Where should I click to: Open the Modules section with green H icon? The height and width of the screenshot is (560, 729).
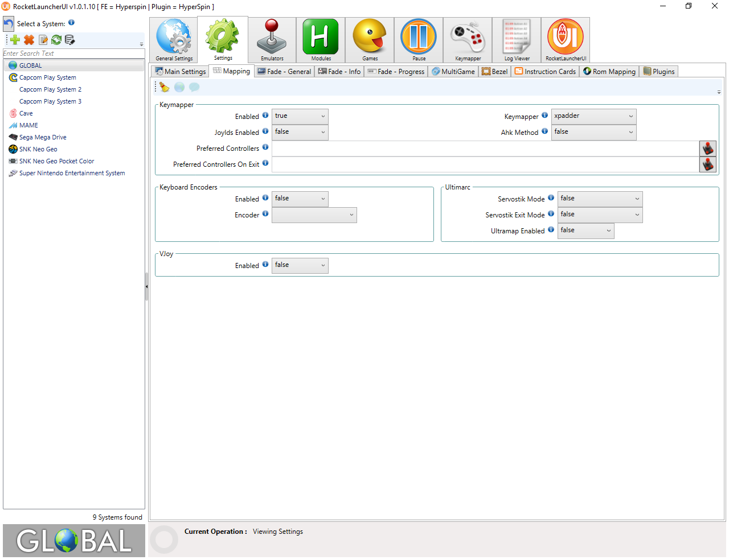[321, 40]
